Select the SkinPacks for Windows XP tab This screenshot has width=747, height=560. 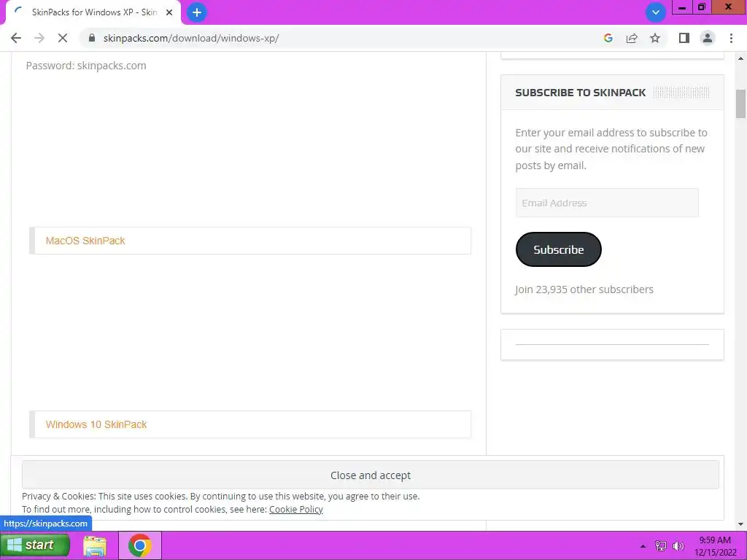[93, 12]
